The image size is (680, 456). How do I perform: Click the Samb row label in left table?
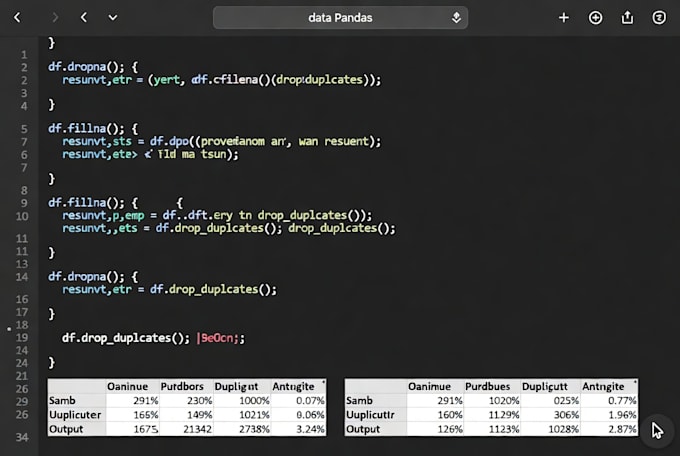click(62, 400)
